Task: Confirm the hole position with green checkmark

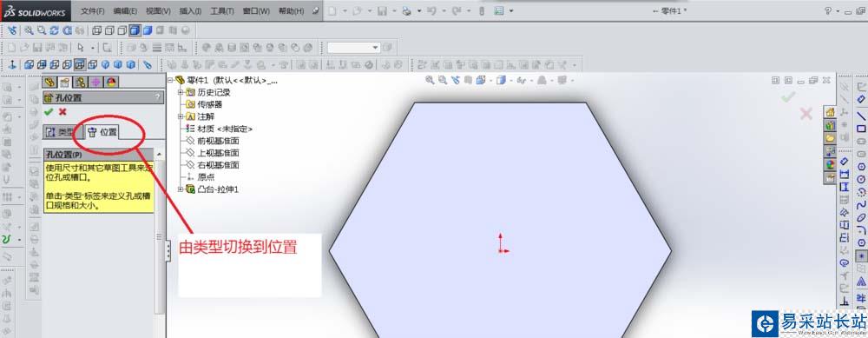Action: click(x=49, y=112)
